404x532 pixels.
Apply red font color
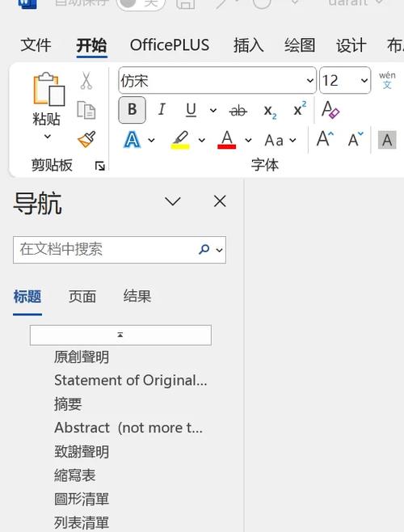(226, 140)
